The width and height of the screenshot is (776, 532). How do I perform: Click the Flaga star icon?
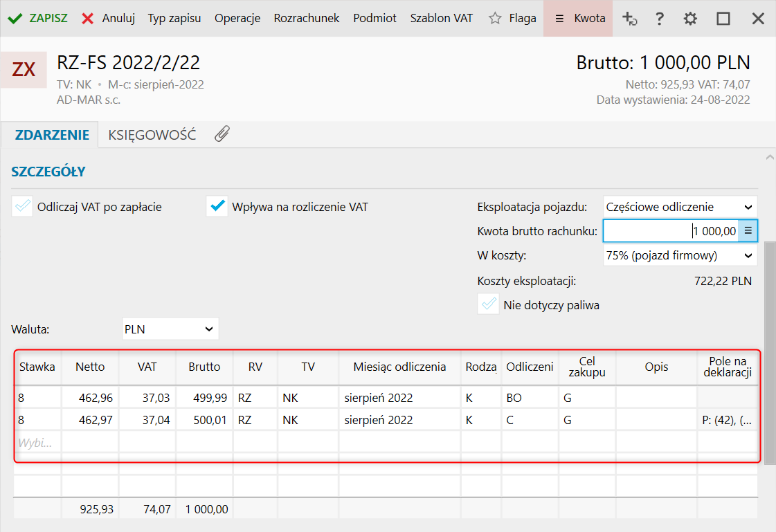click(495, 19)
